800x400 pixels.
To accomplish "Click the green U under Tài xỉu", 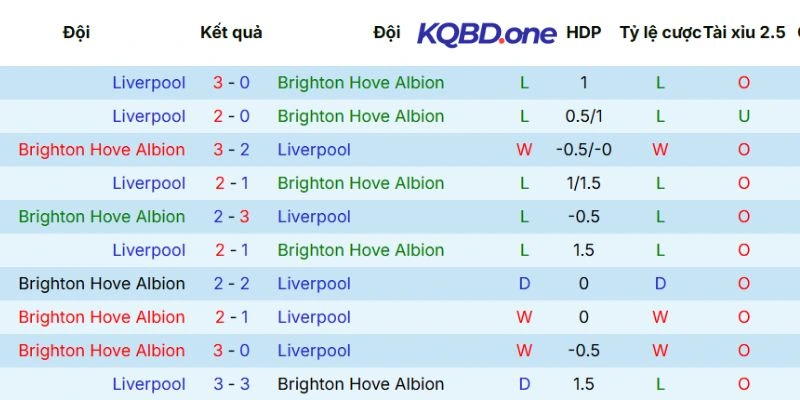I will click(x=744, y=116).
